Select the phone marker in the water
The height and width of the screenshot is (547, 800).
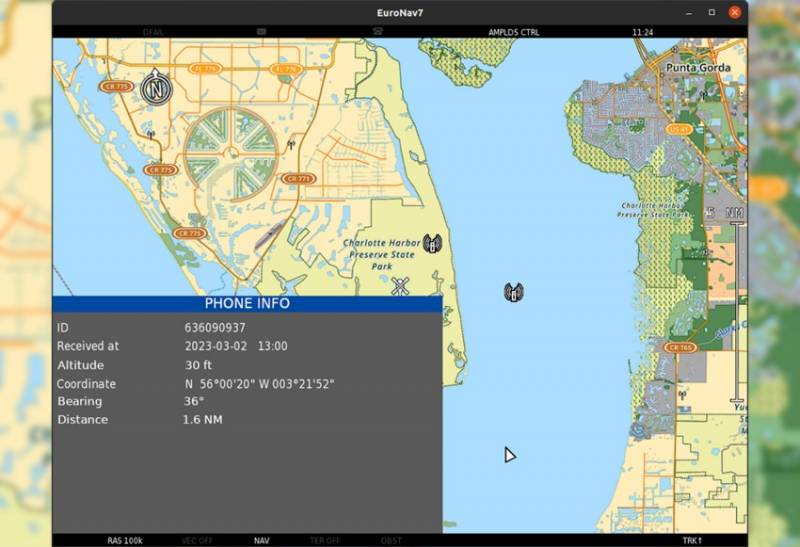click(513, 292)
